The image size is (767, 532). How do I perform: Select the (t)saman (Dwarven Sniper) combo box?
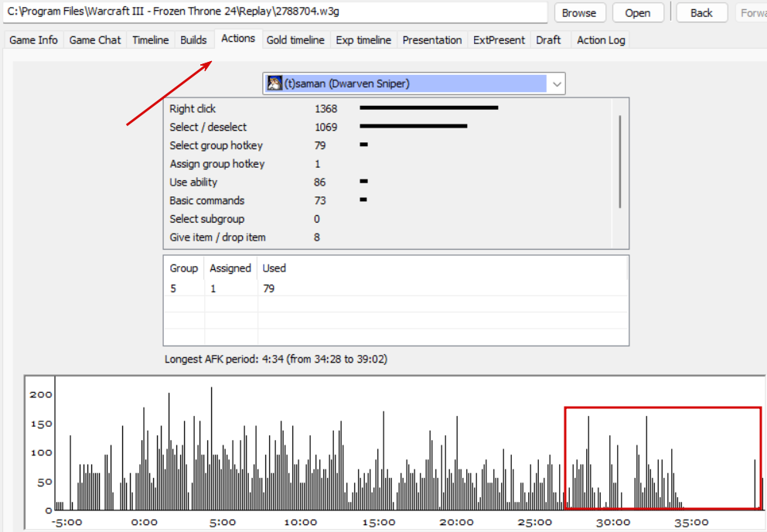click(x=414, y=84)
